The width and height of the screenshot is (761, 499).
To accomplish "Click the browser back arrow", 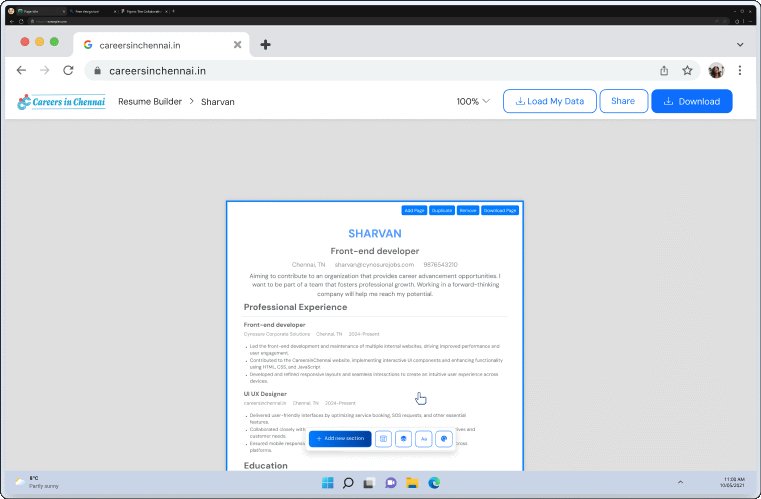I will click(x=21, y=71).
